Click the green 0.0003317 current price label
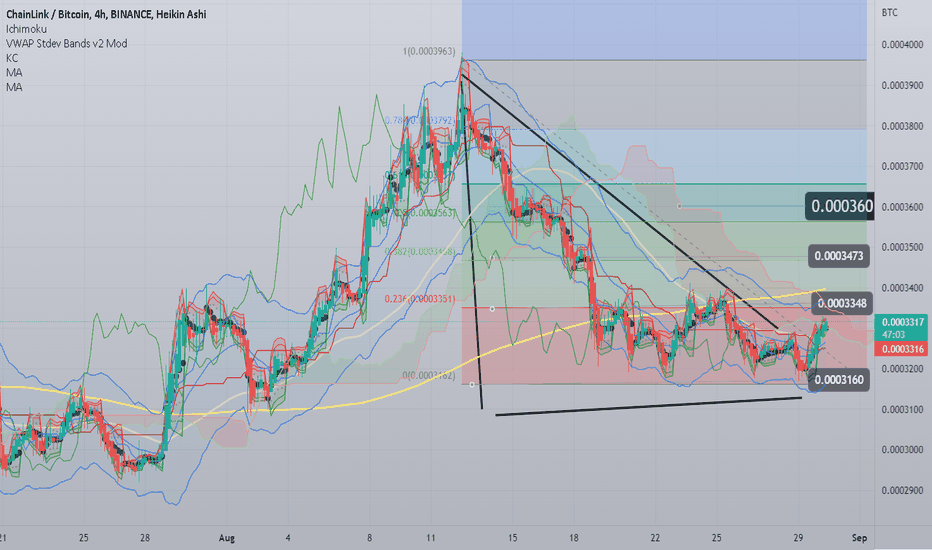Viewport: 932px width, 550px height. pos(902,322)
